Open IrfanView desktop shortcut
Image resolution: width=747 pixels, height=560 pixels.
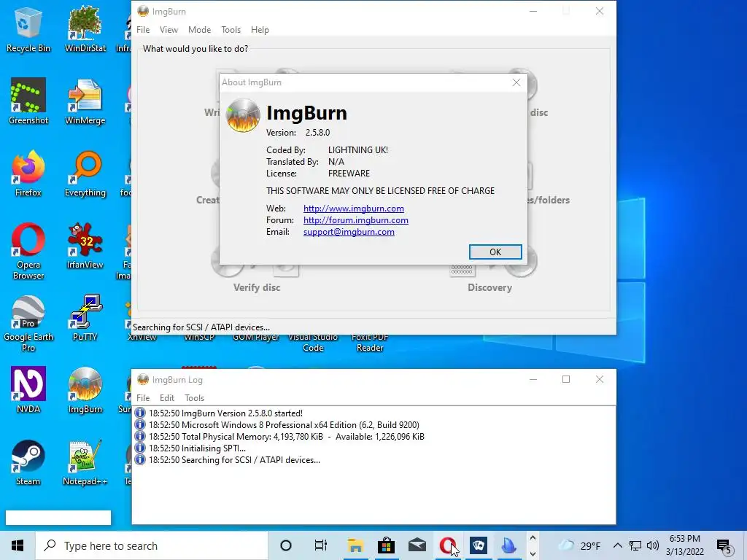pos(85,246)
